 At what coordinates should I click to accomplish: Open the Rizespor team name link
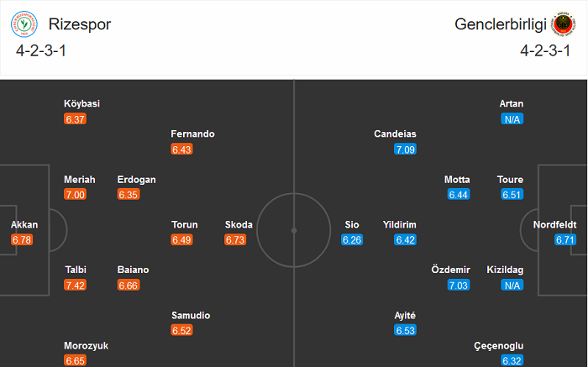80,24
